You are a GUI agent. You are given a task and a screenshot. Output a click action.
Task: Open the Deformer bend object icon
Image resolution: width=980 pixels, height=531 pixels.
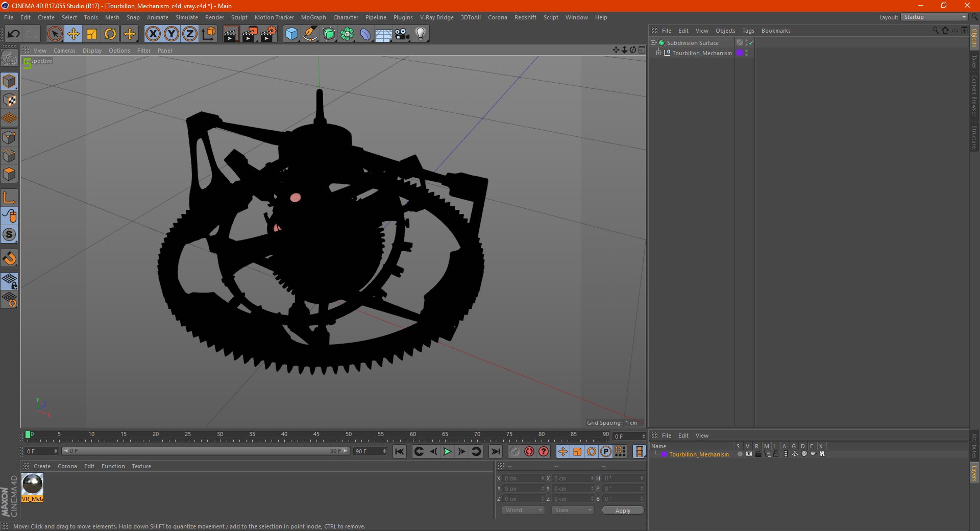tap(365, 34)
